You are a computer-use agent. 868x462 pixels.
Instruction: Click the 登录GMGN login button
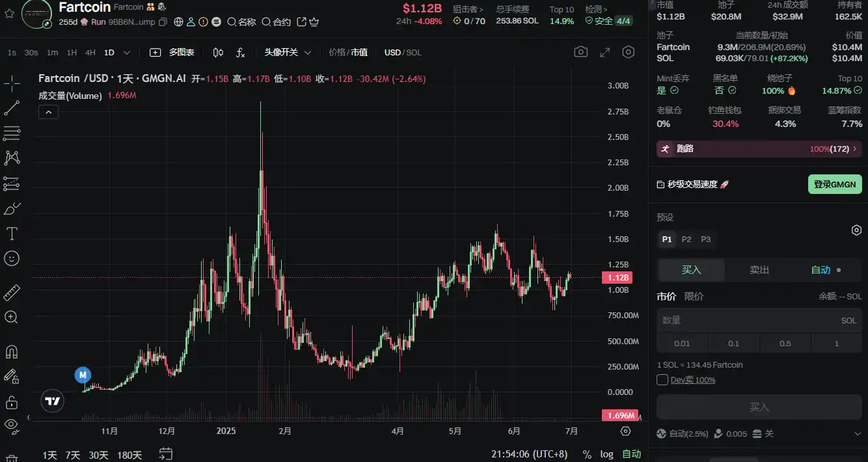(x=834, y=184)
